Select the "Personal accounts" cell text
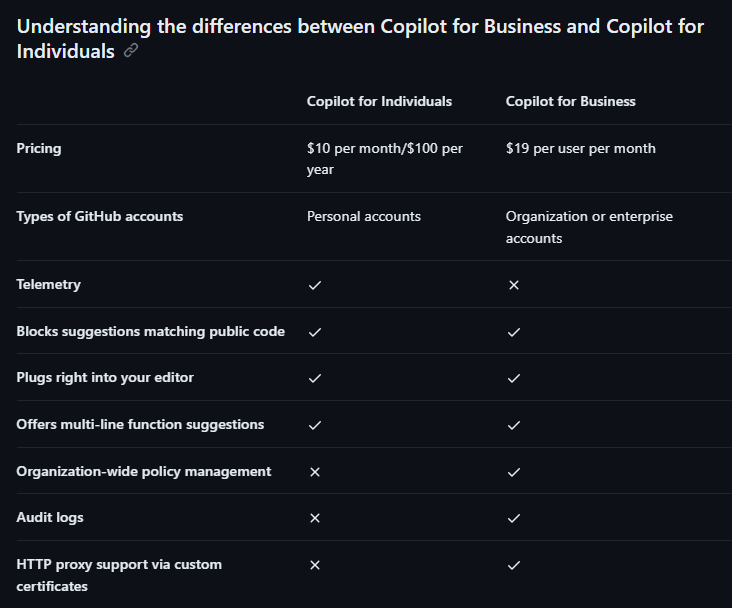This screenshot has height=608, width=732. (363, 216)
